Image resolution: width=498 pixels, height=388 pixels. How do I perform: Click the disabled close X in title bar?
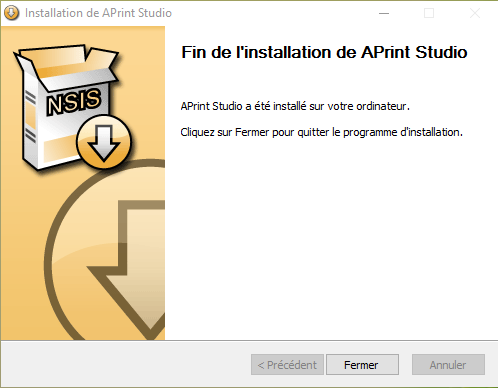point(475,13)
